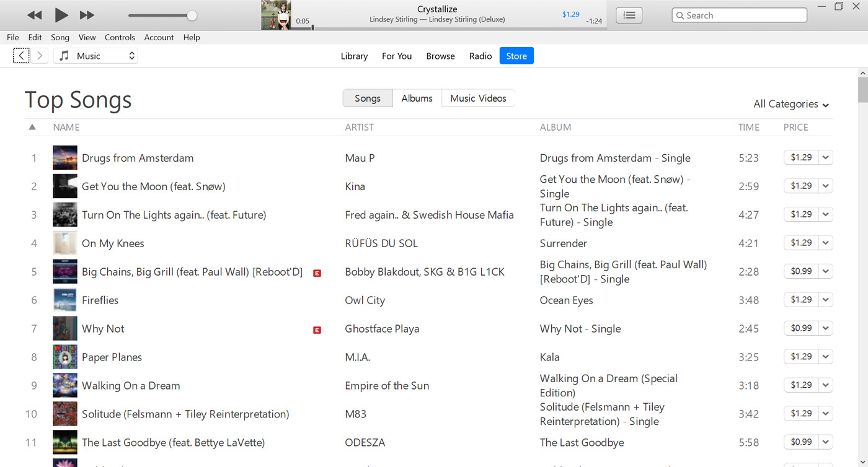Open the Music media type dropdown
Image resolution: width=868 pixels, height=467 pixels.
tap(95, 56)
